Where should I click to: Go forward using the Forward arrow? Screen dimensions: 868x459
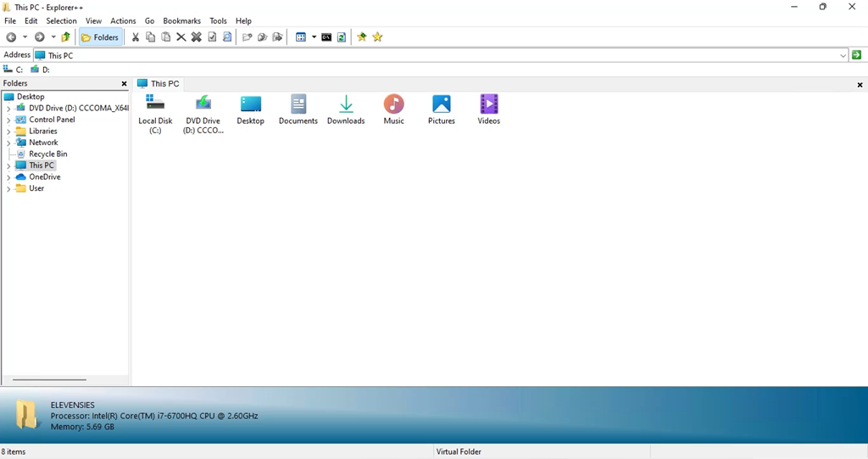(39, 37)
